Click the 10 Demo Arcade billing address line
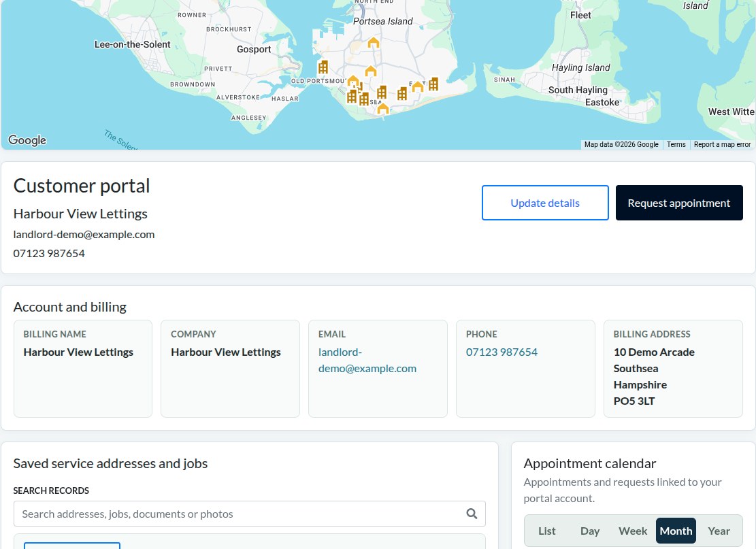756x549 pixels. 654,352
